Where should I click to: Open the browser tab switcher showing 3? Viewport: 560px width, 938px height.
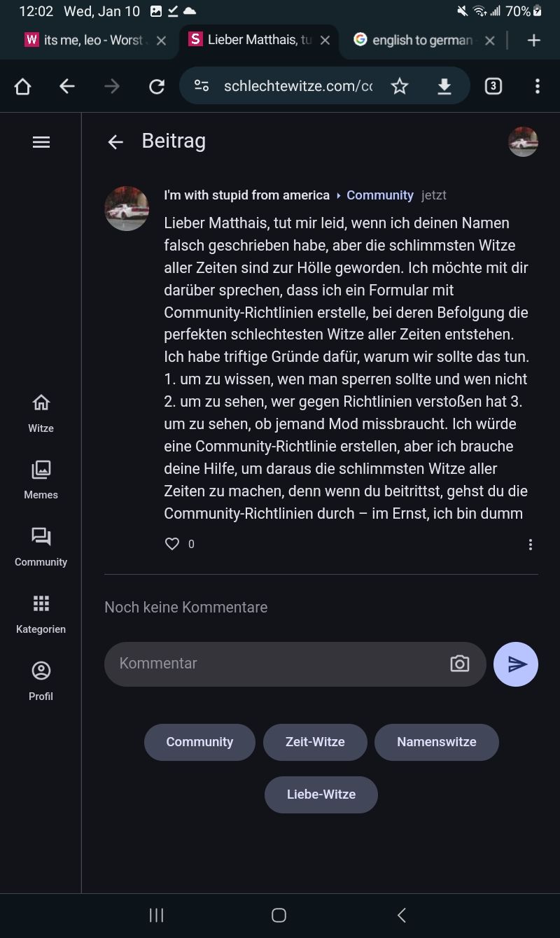(493, 86)
